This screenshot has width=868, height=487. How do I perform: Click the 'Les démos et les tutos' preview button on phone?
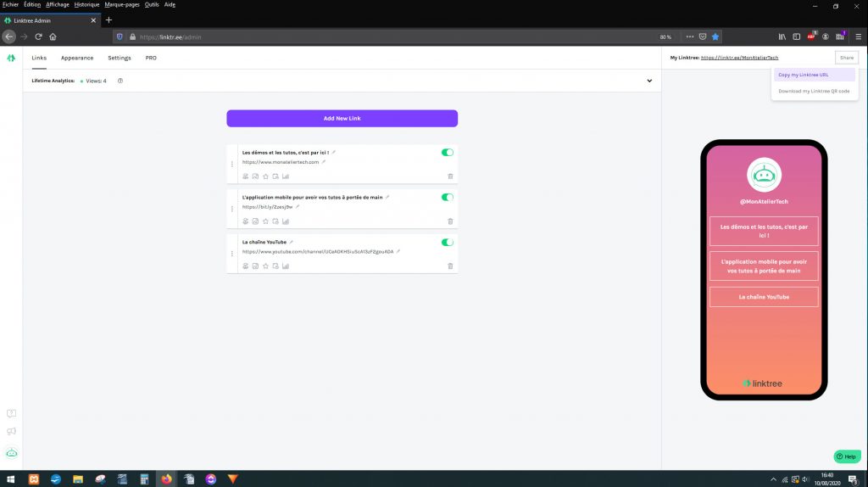tap(764, 231)
